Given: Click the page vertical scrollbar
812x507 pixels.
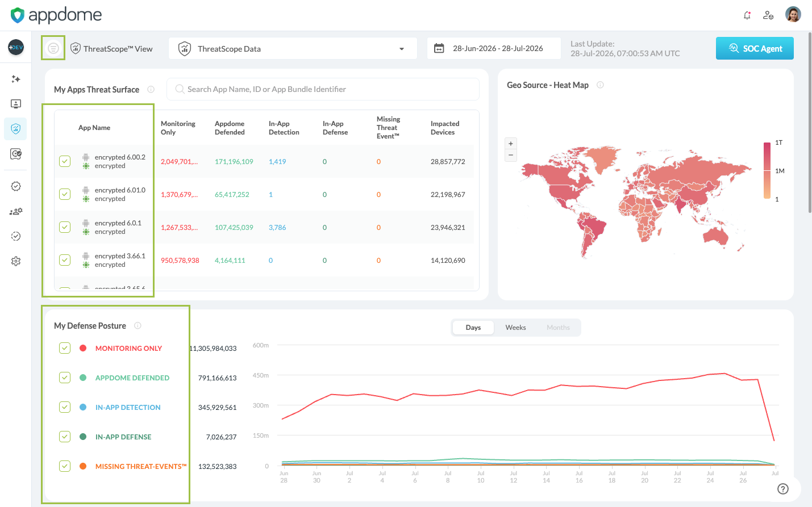Looking at the screenshot, I should coord(810,122).
